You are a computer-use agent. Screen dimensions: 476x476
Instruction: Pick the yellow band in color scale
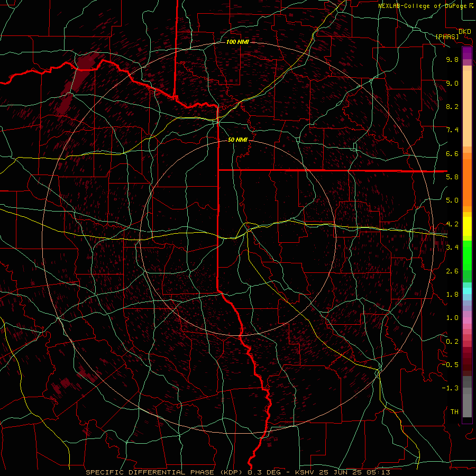click(467, 226)
